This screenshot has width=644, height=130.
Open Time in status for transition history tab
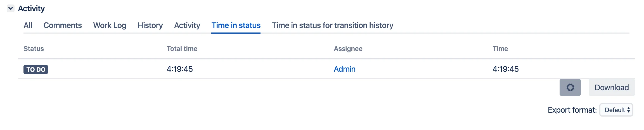(333, 25)
